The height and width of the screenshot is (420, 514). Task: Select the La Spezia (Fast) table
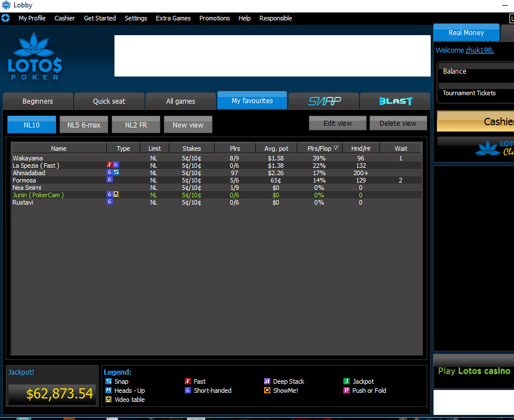[x=216, y=166]
